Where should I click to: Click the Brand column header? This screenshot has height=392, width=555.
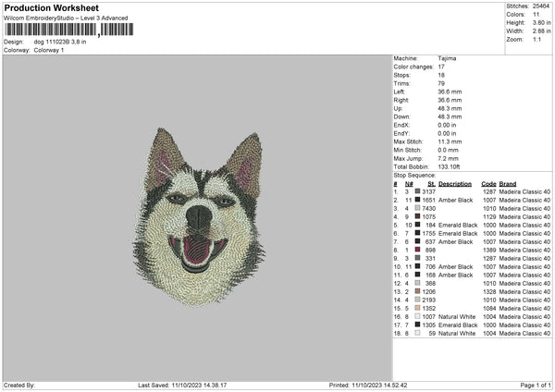508,183
